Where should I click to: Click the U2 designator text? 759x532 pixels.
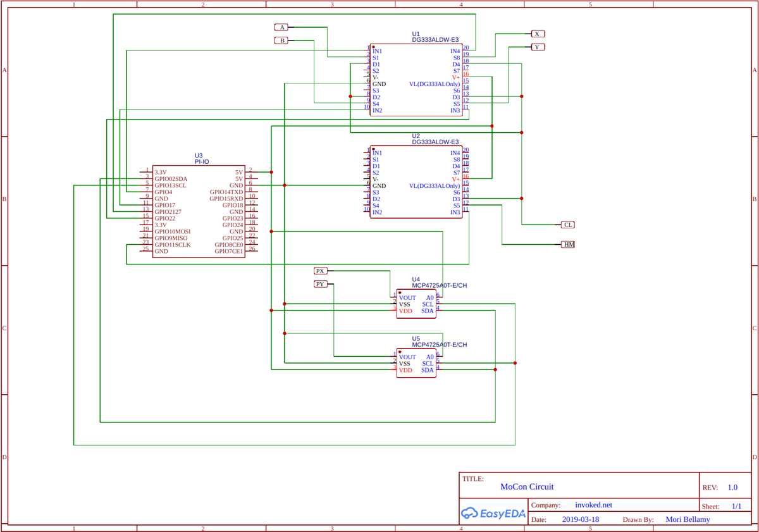pos(416,136)
